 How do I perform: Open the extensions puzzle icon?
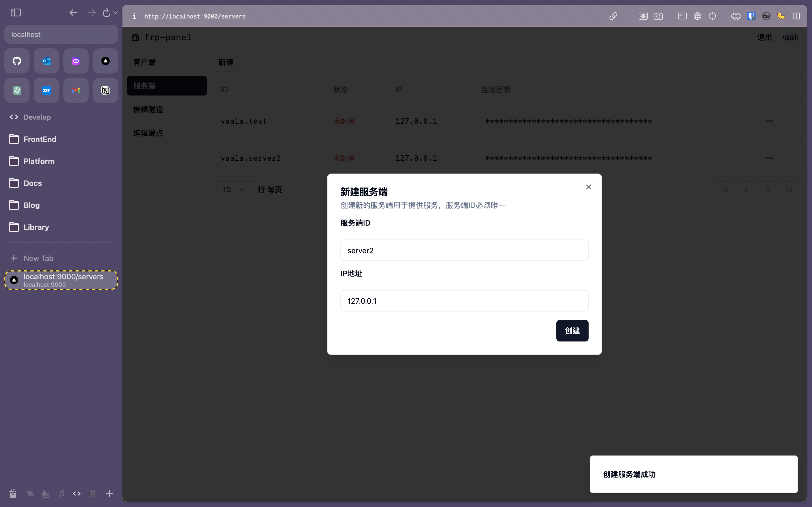pyautogui.click(x=736, y=16)
